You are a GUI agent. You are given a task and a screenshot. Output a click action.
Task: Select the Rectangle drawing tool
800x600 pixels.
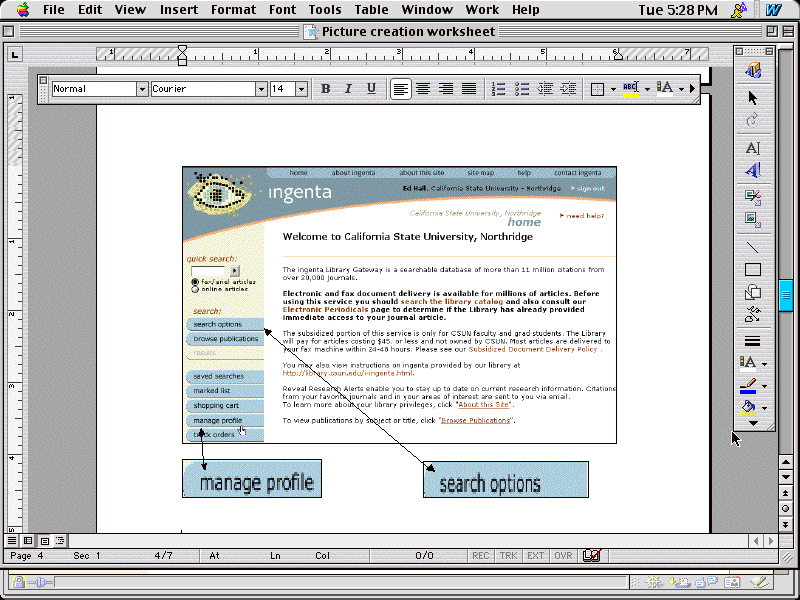pos(753,269)
